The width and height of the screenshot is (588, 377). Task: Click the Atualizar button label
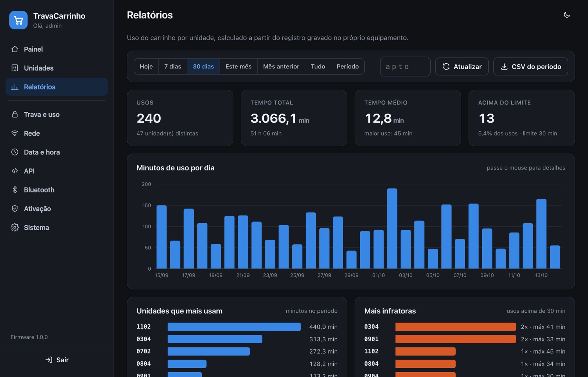pyautogui.click(x=467, y=67)
